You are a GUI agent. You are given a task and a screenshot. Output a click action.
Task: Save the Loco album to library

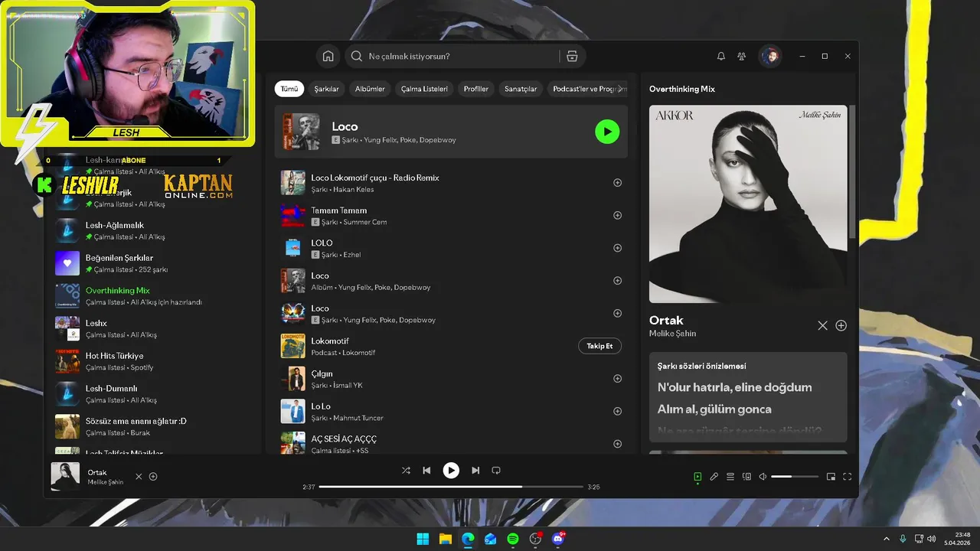click(x=617, y=281)
